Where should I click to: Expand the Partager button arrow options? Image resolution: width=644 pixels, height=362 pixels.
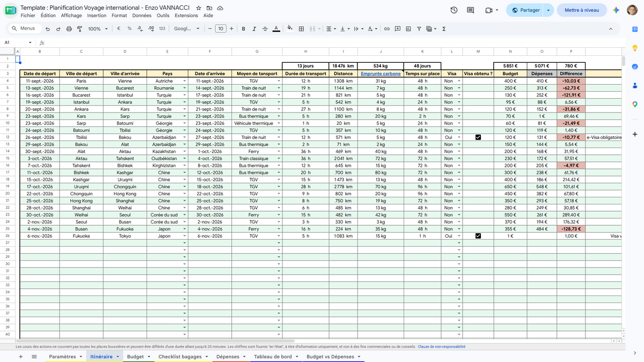(x=548, y=10)
